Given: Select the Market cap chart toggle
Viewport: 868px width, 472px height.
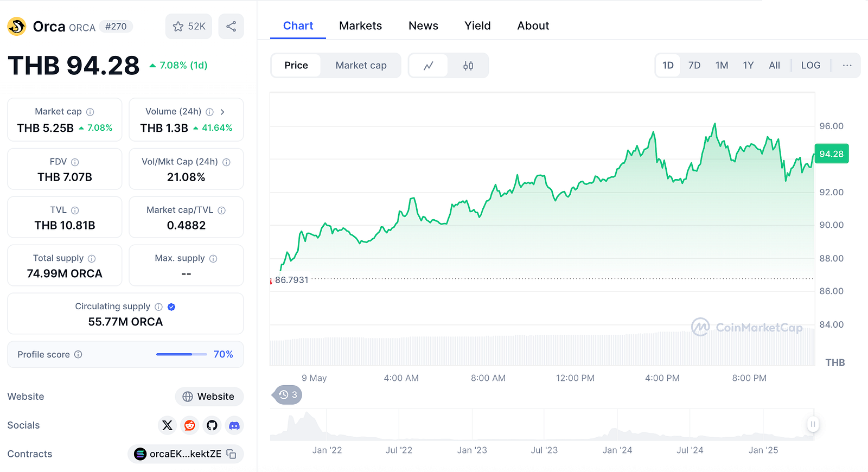Looking at the screenshot, I should (x=361, y=66).
